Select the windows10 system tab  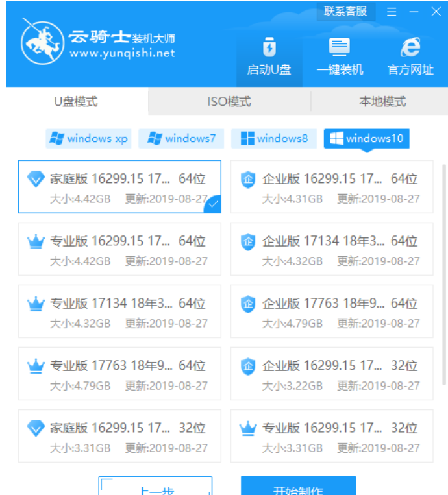pyautogui.click(x=366, y=139)
